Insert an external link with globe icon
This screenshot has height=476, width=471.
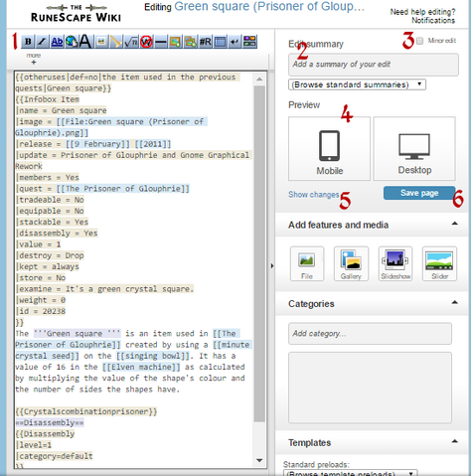[x=72, y=42]
